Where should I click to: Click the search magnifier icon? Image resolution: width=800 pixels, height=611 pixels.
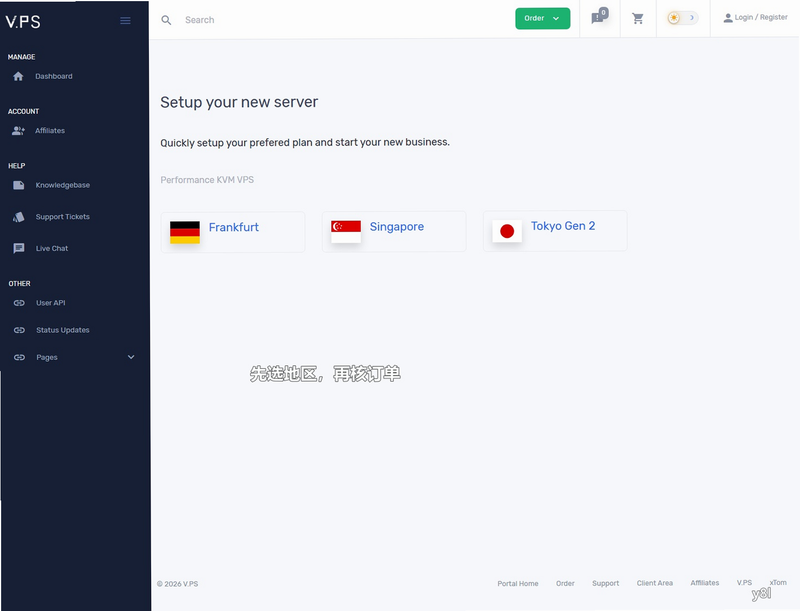coord(166,20)
